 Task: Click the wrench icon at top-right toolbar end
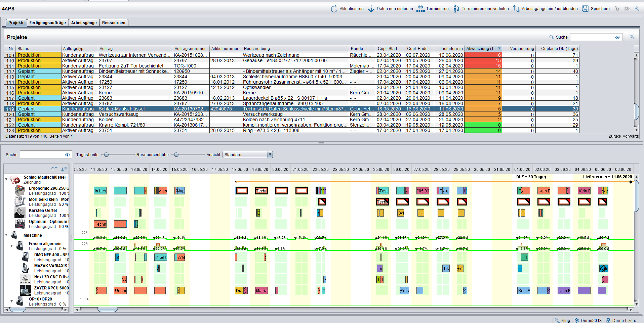pyautogui.click(x=637, y=9)
